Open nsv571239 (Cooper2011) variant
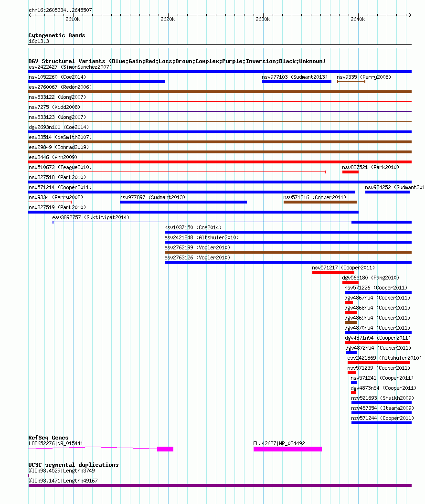This screenshot has width=425, height=504. [x=379, y=368]
